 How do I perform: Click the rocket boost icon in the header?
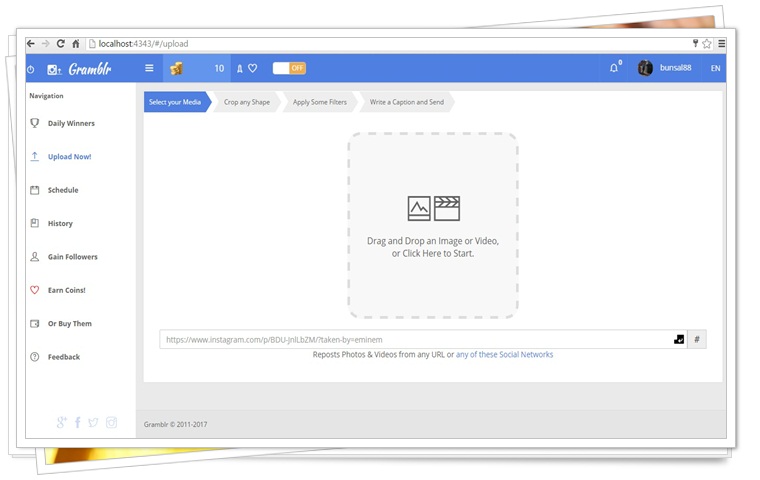click(x=239, y=69)
